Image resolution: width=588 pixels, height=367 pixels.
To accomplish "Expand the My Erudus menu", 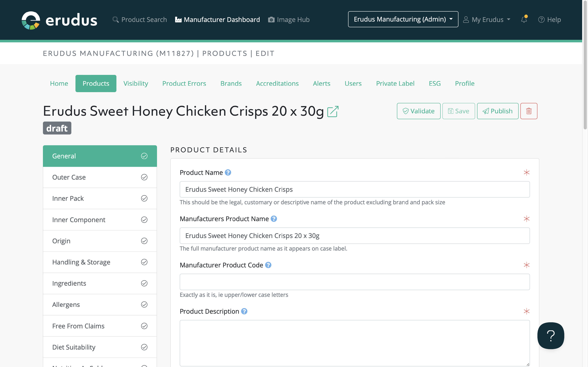I will coord(487,19).
